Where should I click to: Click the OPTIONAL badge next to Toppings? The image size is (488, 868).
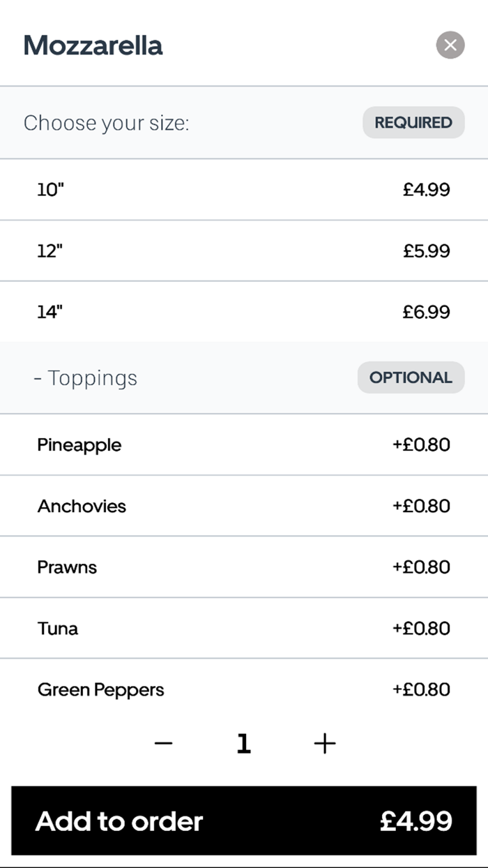tap(411, 377)
